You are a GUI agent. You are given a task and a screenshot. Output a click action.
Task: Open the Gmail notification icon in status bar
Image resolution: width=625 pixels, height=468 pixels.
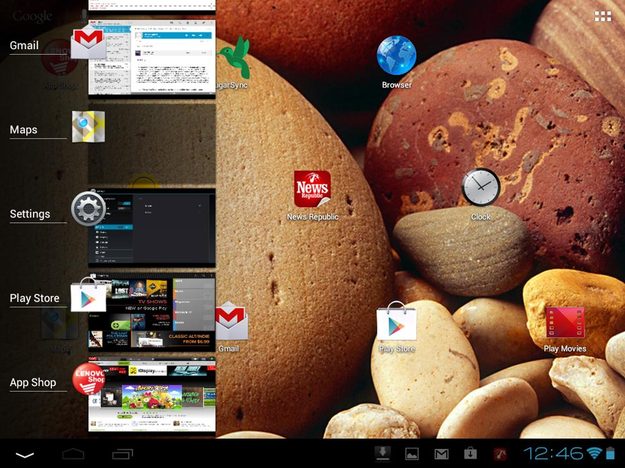pos(441,454)
